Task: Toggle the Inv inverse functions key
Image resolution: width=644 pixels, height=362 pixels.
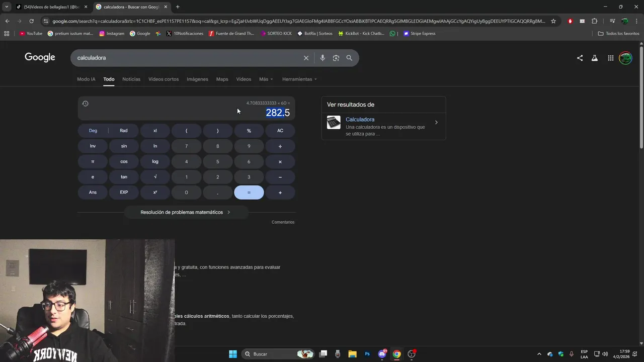Action: pos(93,146)
